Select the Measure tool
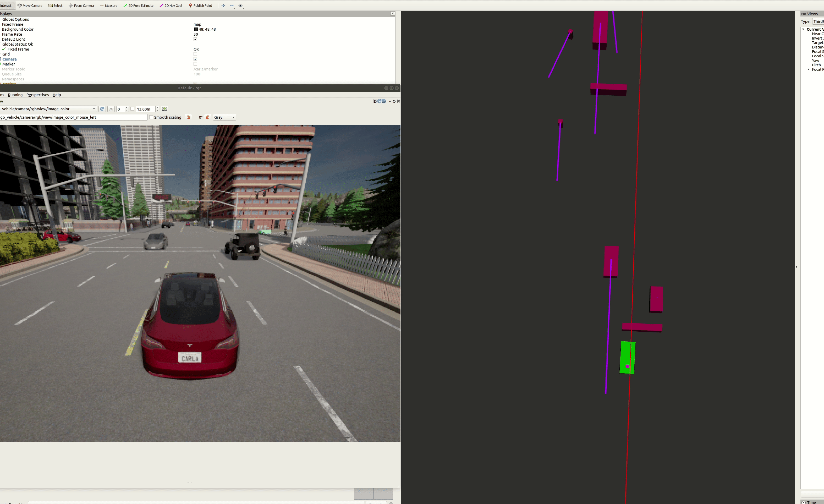The width and height of the screenshot is (824, 504). tap(108, 6)
